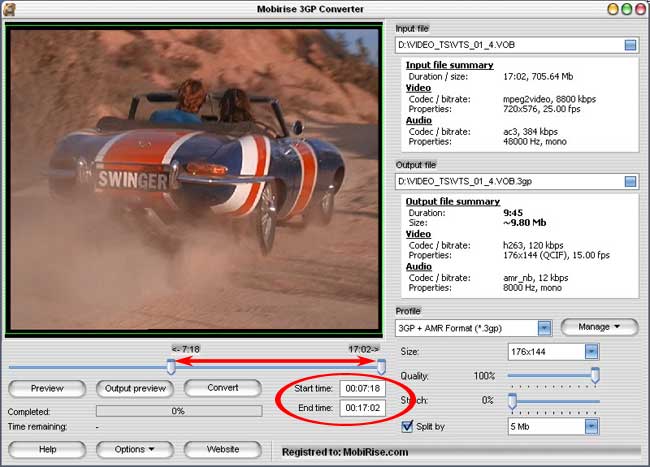Click the 'h263, 120 kbps' value

click(533, 245)
